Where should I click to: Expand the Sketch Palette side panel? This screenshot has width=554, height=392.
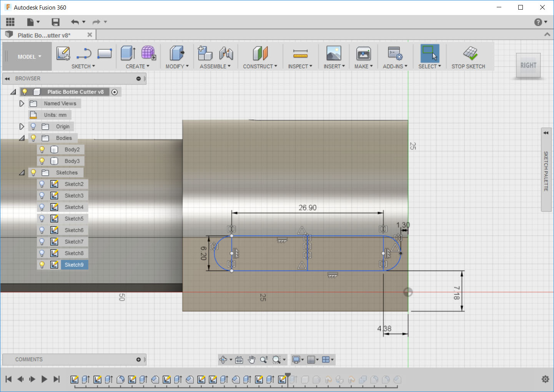point(546,133)
